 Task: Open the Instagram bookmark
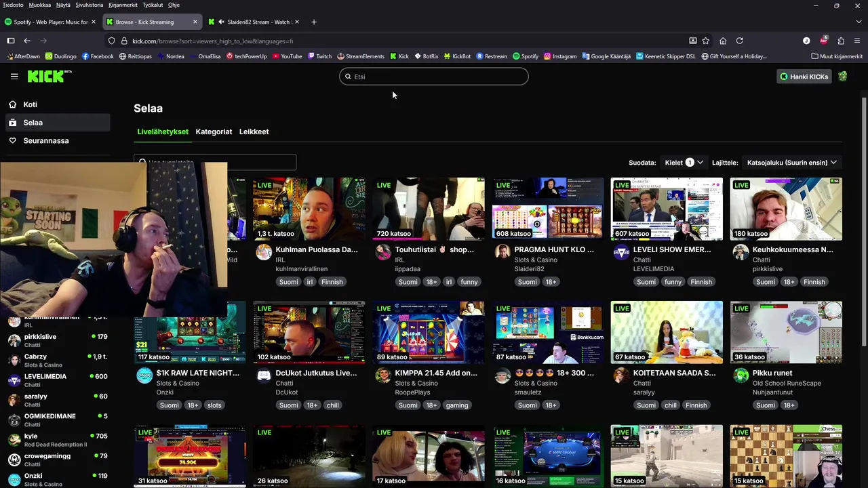(560, 56)
